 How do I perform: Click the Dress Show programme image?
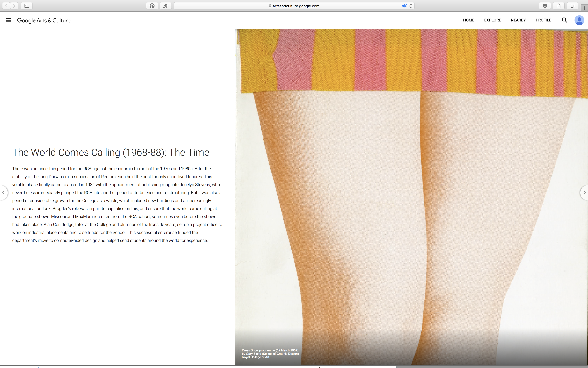click(411, 197)
